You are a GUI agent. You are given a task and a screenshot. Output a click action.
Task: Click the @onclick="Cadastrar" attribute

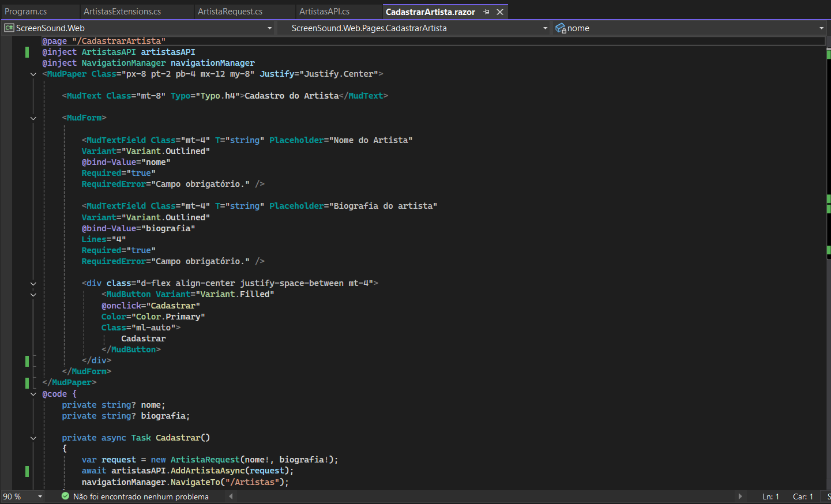151,306
